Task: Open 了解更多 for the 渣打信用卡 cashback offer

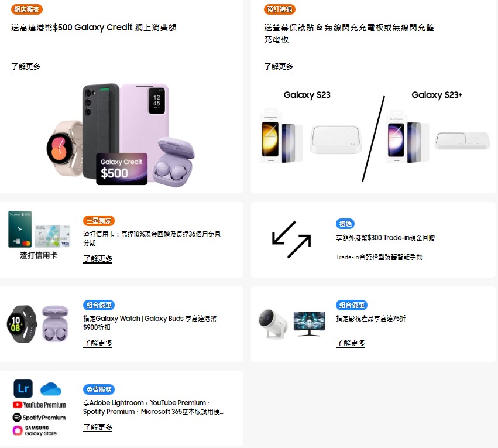Action: point(98,259)
